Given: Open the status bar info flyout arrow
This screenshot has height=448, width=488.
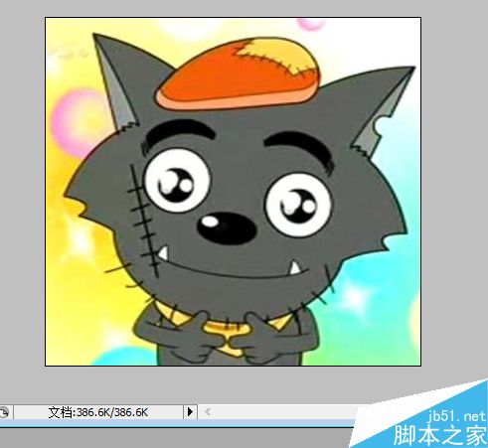Looking at the screenshot, I should (190, 412).
